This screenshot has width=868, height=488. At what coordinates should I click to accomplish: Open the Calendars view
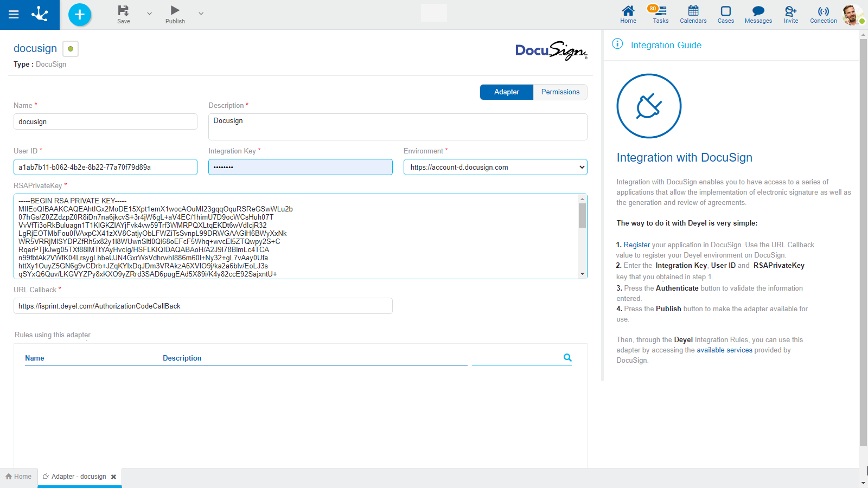tap(693, 15)
